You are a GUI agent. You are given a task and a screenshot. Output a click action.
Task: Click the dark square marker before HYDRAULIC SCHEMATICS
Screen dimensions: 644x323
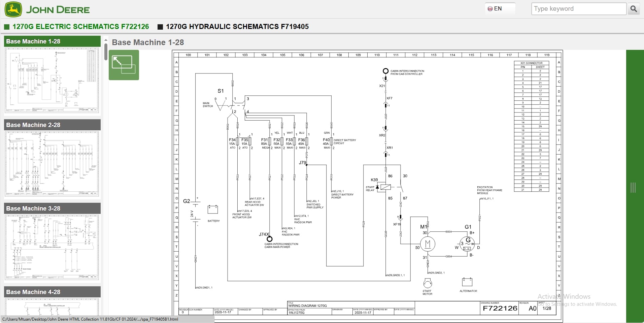pyautogui.click(x=160, y=27)
